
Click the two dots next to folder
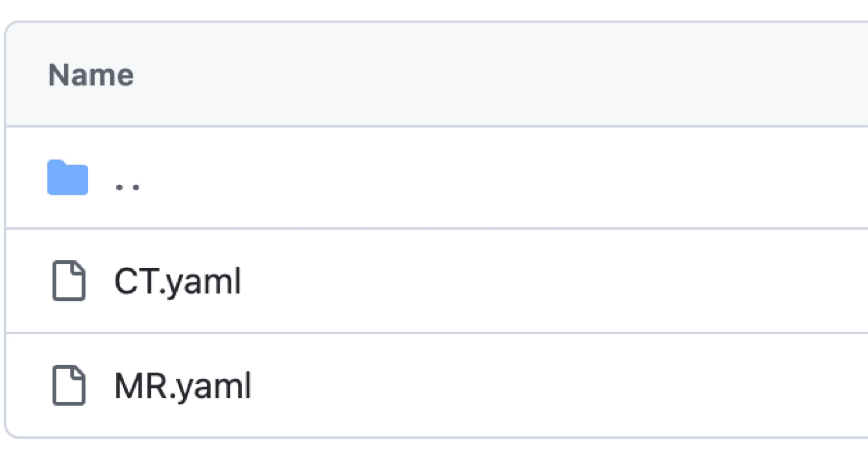point(128,187)
